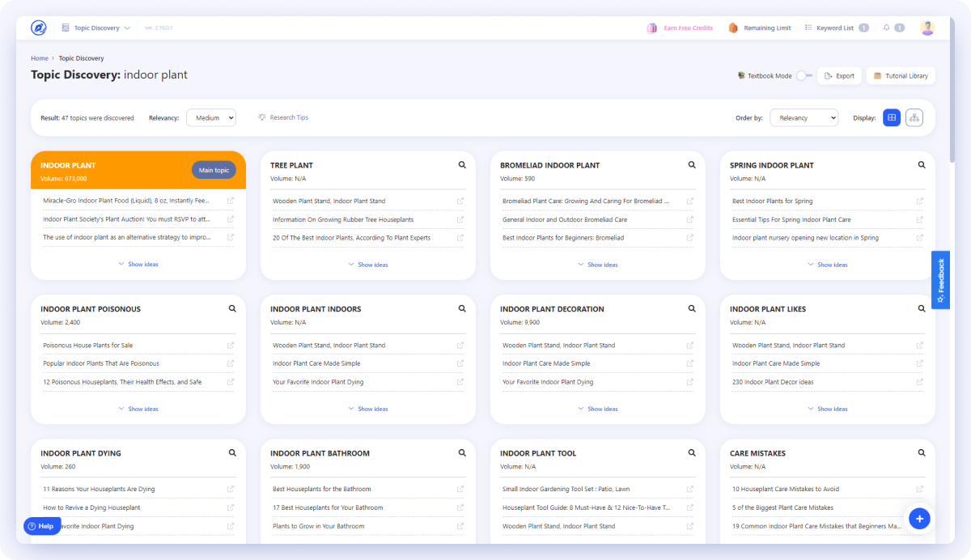This screenshot has width=971, height=560.
Task: Open the app logo menu top-left
Action: pyautogui.click(x=38, y=27)
